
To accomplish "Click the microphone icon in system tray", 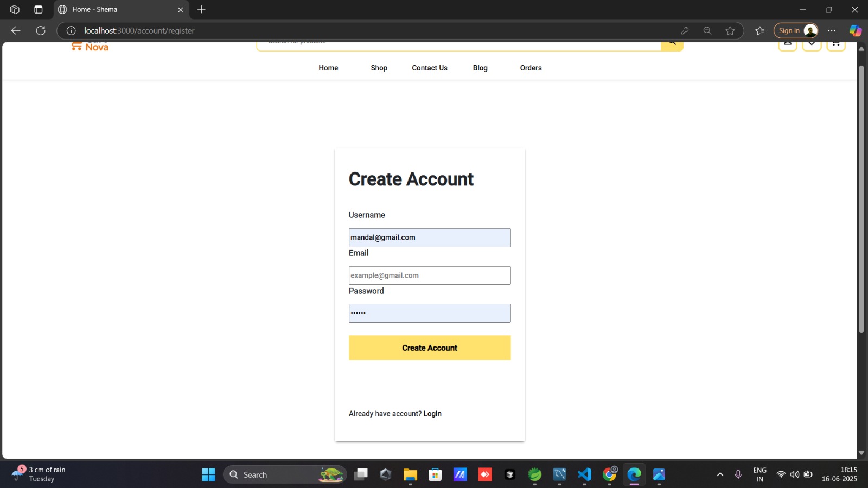I will click(x=738, y=475).
